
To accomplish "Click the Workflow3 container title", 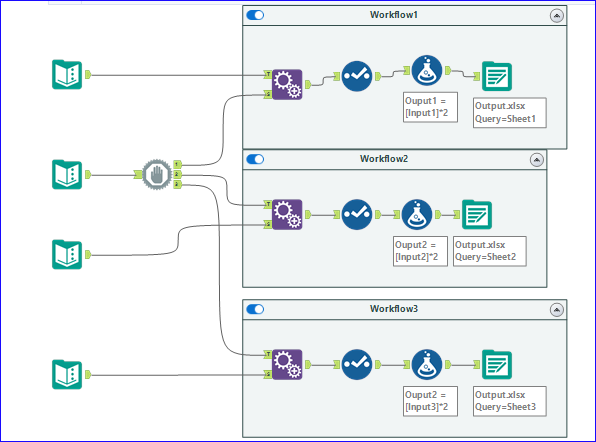I will click(394, 309).
